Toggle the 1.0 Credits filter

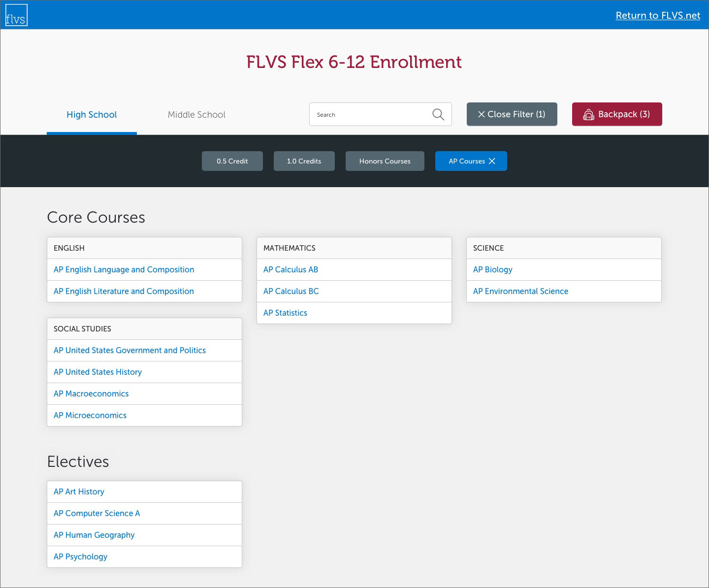click(x=304, y=161)
